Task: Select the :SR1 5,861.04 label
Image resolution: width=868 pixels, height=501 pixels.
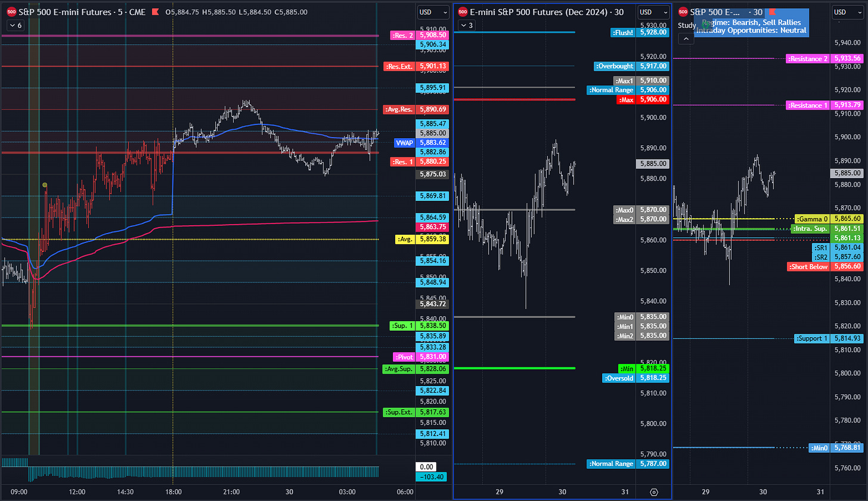Action: [x=838, y=247]
